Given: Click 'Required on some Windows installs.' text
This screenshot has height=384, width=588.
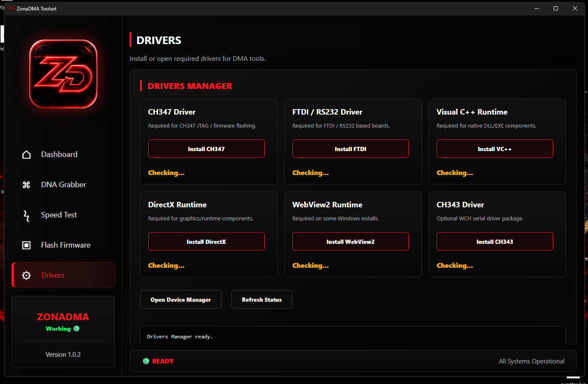Looking at the screenshot, I should (336, 219).
